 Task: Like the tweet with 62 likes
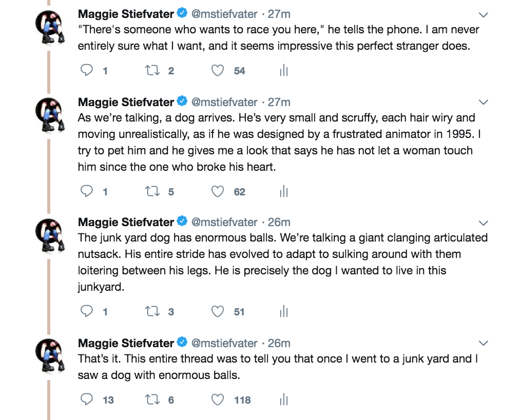218,192
